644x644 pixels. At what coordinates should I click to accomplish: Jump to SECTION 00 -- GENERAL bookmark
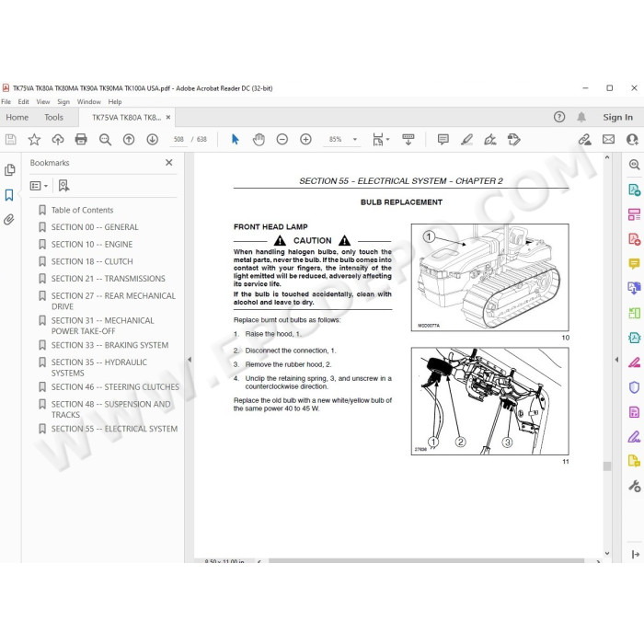[95, 227]
